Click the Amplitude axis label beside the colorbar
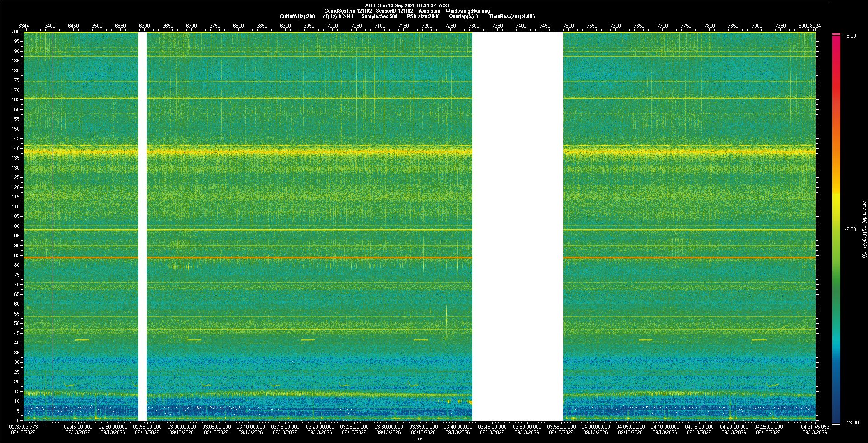 pos(863,230)
